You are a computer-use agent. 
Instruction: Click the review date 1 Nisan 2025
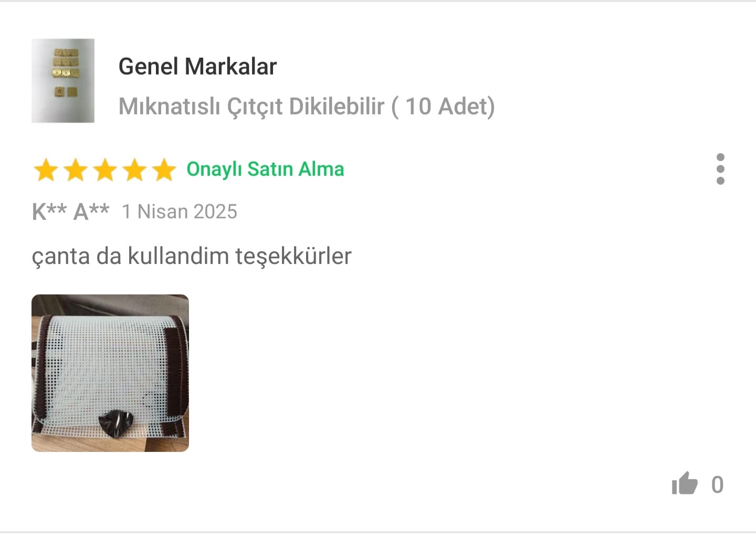tap(180, 212)
